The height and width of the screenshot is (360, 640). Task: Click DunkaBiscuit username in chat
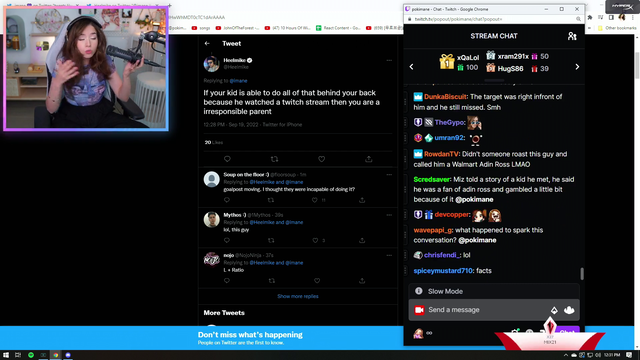tap(445, 97)
